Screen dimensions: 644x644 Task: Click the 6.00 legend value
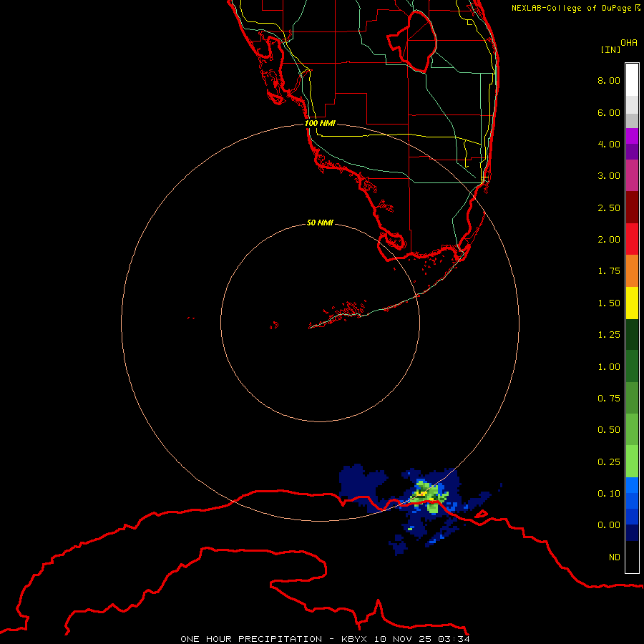tap(609, 112)
